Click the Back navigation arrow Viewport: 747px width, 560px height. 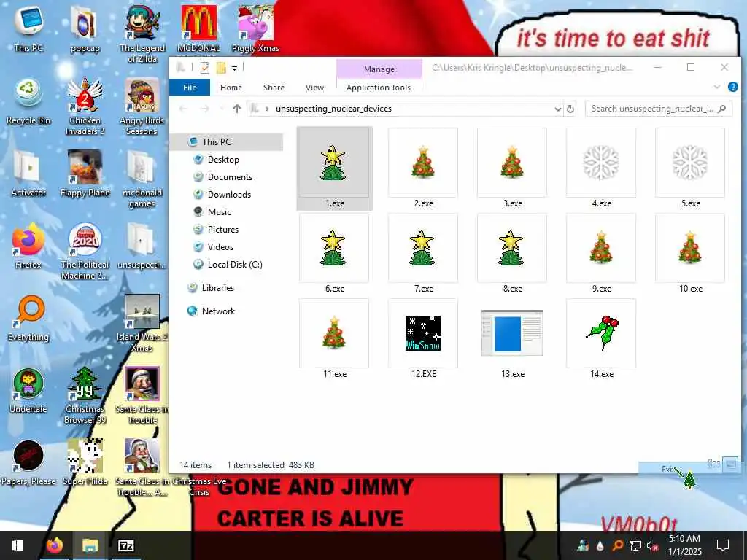click(x=183, y=109)
